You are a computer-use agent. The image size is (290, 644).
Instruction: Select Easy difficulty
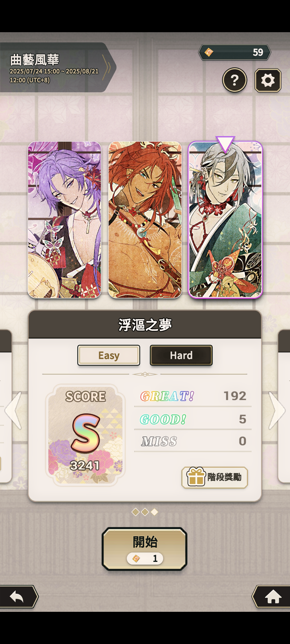tap(109, 355)
